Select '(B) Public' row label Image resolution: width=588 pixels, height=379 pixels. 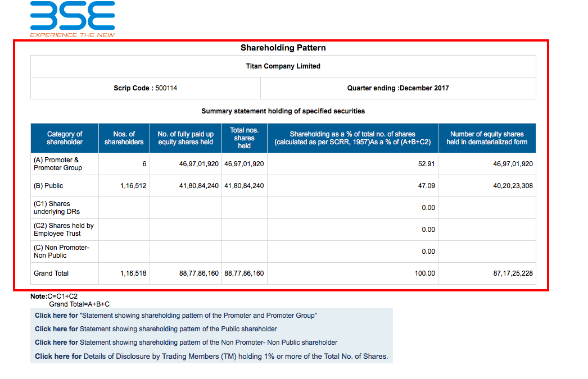(x=48, y=186)
